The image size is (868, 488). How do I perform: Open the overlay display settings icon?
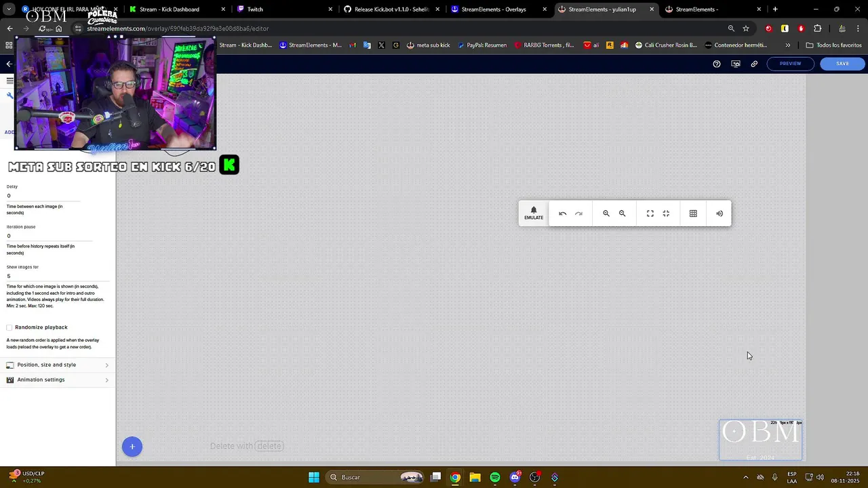(736, 64)
